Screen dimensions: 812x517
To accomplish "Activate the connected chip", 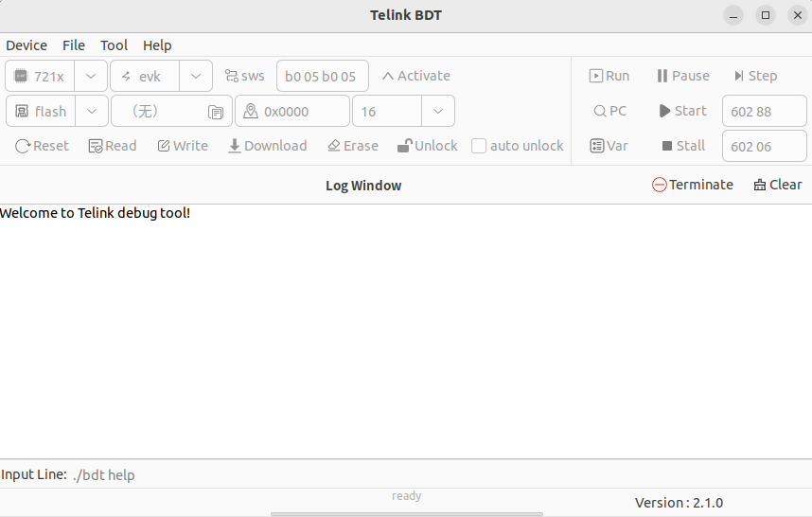I will [x=416, y=76].
